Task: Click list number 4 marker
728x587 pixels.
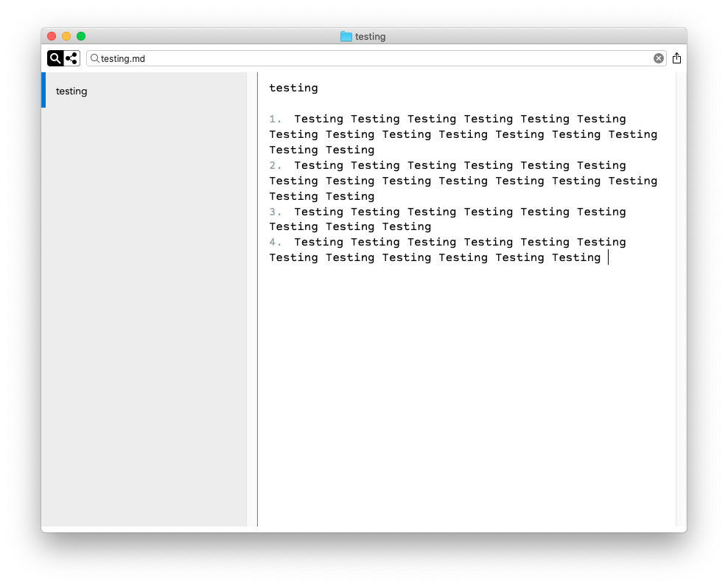Action: click(x=276, y=242)
